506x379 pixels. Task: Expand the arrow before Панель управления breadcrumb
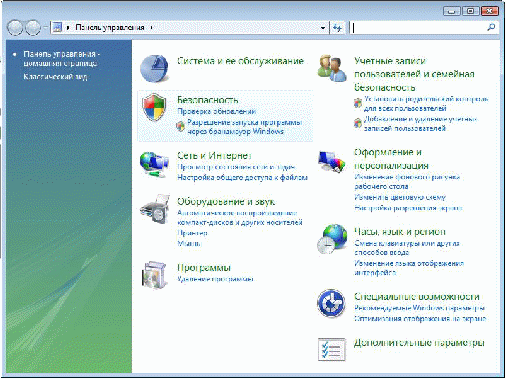pyautogui.click(x=68, y=28)
